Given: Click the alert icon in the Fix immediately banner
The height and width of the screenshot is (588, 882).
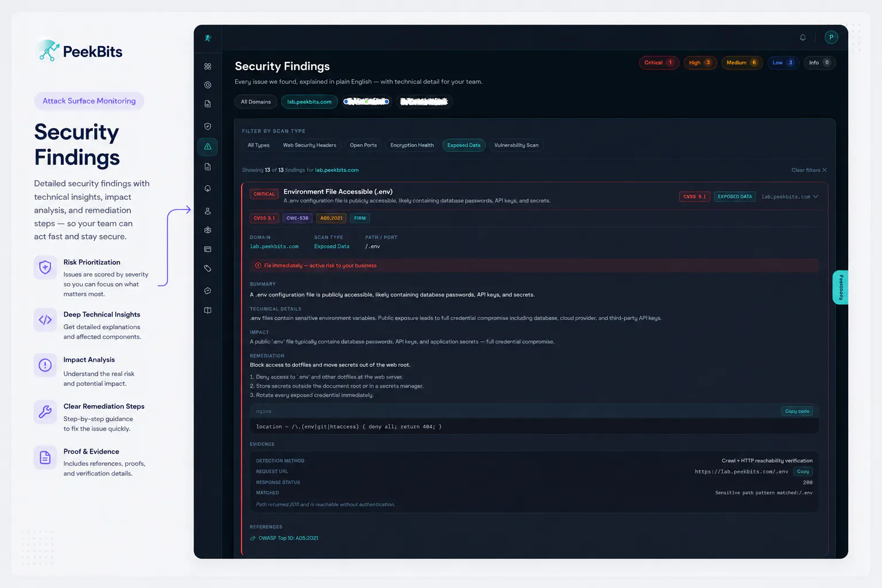Looking at the screenshot, I should pos(258,266).
